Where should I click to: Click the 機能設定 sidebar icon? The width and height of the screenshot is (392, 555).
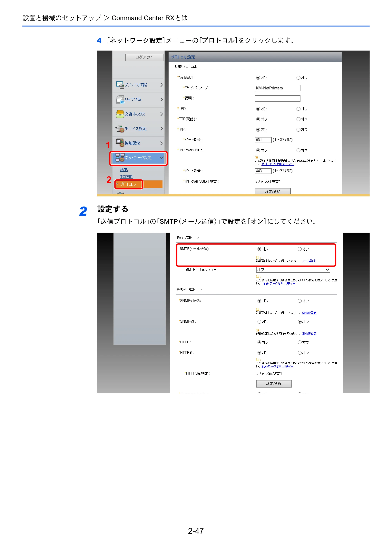tap(120, 143)
